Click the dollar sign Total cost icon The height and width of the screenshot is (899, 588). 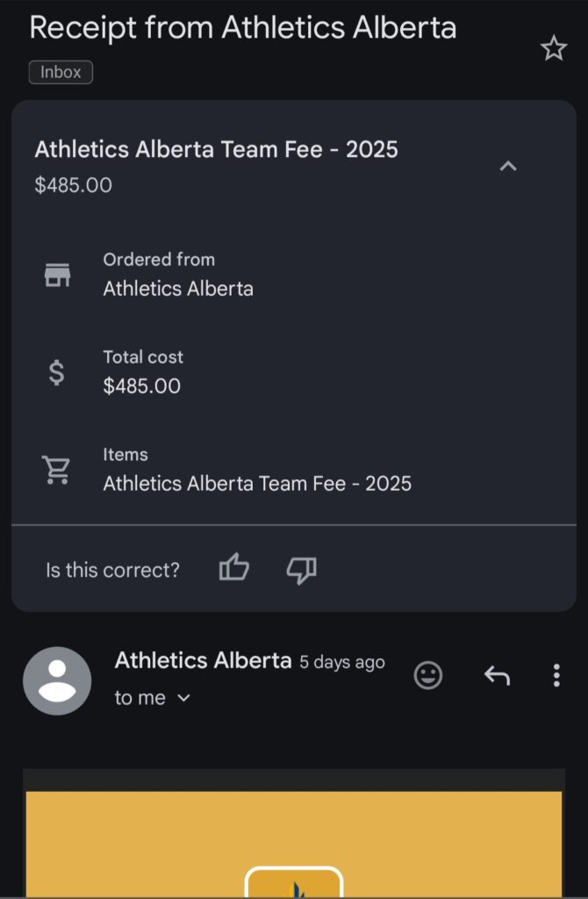[56, 372]
